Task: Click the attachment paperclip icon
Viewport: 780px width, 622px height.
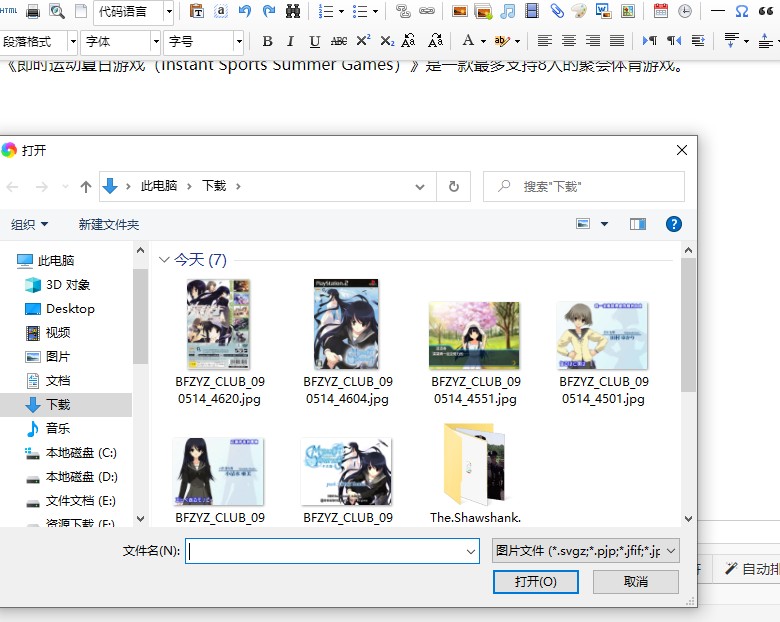Action: [557, 10]
